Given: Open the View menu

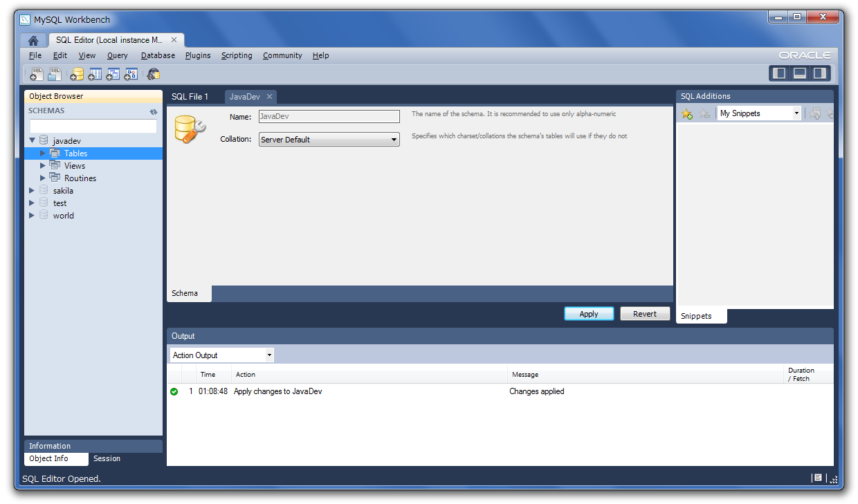Looking at the screenshot, I should tap(87, 55).
